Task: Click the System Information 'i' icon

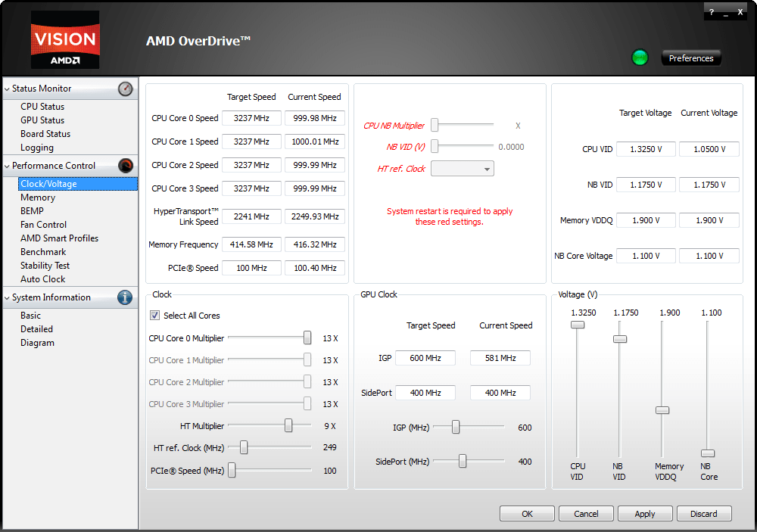Action: [x=125, y=297]
